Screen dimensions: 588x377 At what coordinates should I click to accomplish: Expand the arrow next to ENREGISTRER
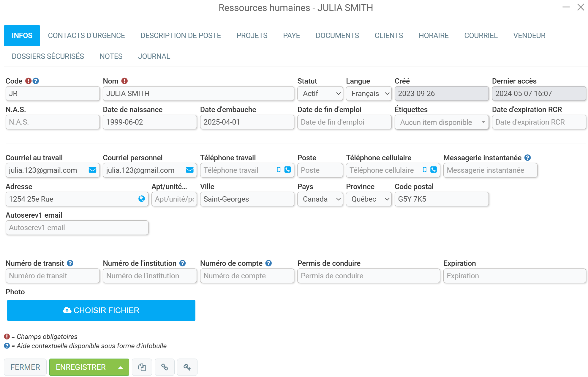click(x=121, y=367)
